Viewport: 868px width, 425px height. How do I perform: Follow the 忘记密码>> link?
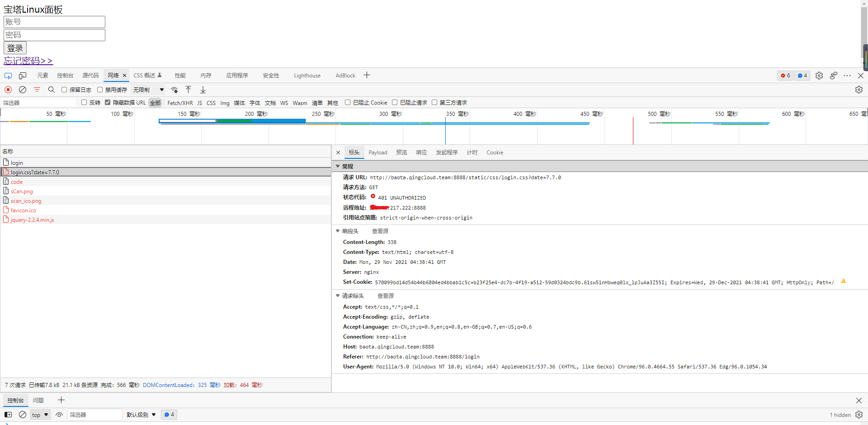pos(28,61)
